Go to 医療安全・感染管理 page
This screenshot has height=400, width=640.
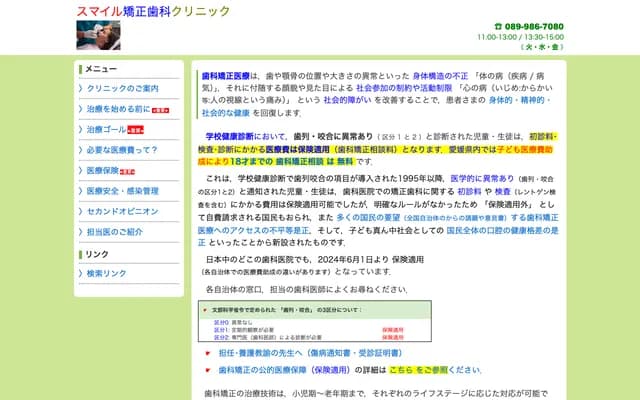point(122,191)
